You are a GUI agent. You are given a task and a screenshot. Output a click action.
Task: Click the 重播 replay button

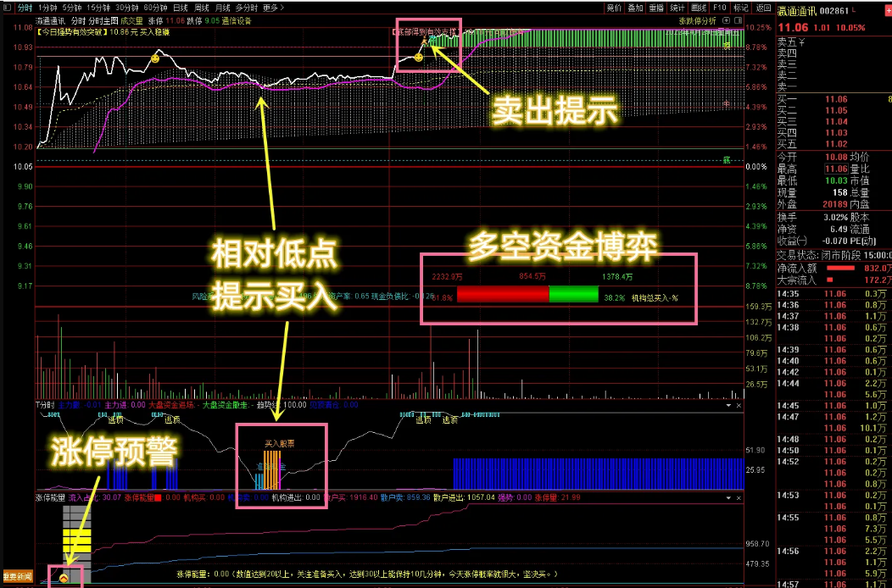pyautogui.click(x=656, y=8)
